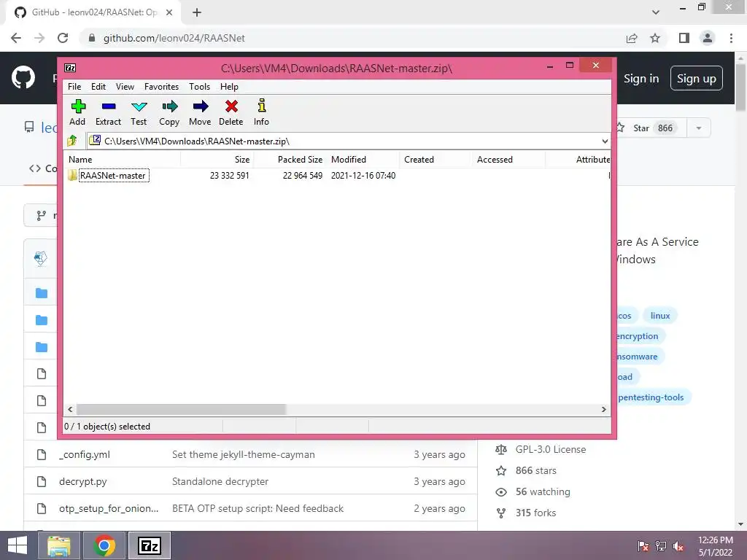
Task: Open a new Chrome tab
Action: [x=197, y=13]
